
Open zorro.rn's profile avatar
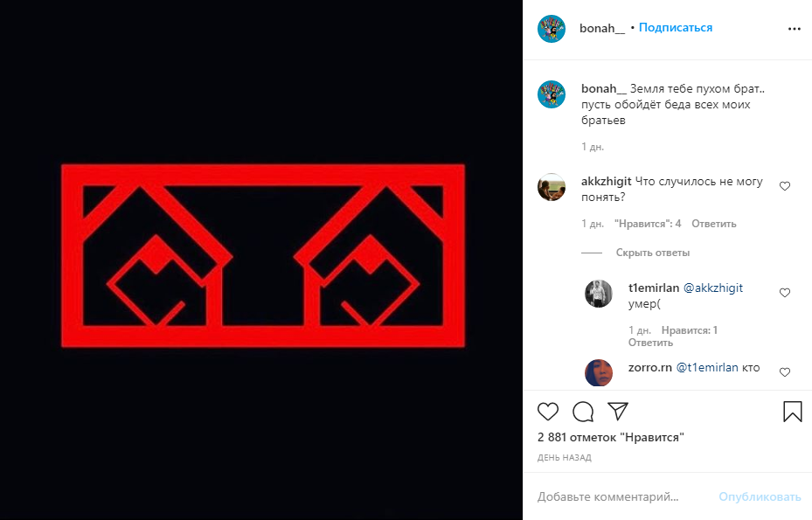click(x=599, y=373)
